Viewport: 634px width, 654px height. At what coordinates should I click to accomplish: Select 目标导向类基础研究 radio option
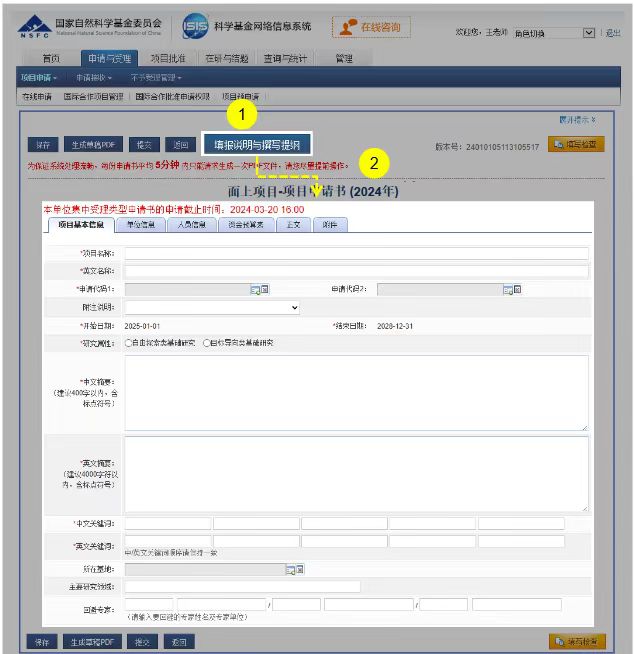206,343
